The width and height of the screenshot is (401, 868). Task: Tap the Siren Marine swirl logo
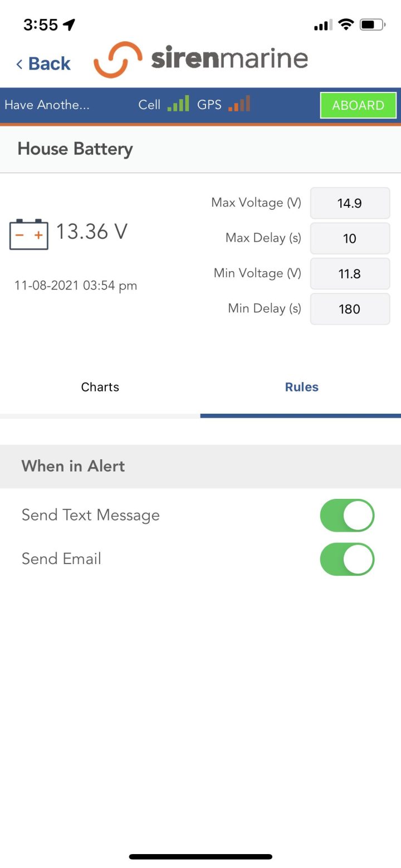click(118, 60)
